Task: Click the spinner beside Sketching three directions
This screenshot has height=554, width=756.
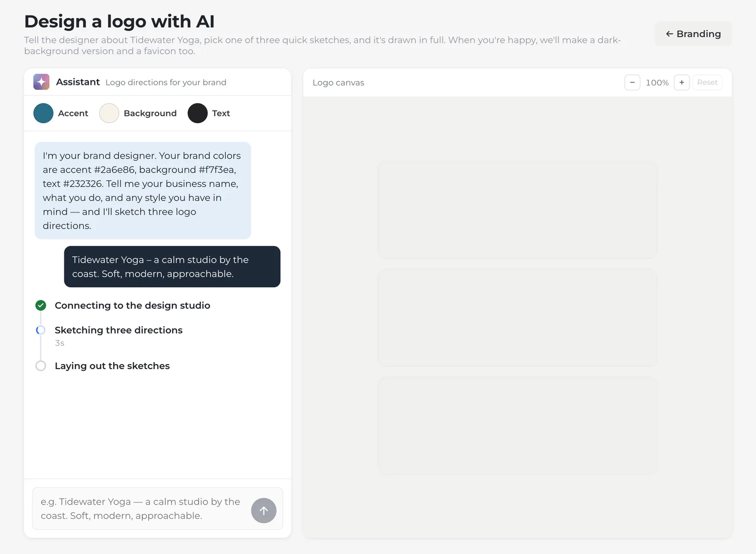Action: coord(41,330)
